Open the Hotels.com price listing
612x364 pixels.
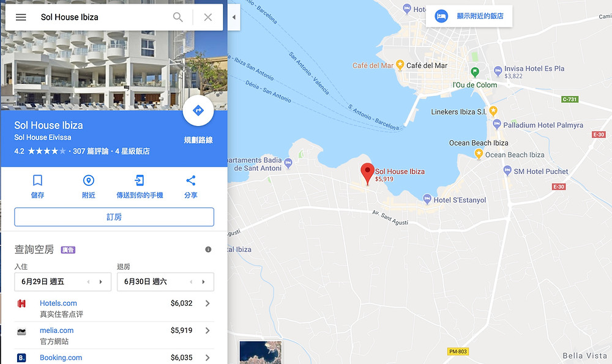[114, 308]
